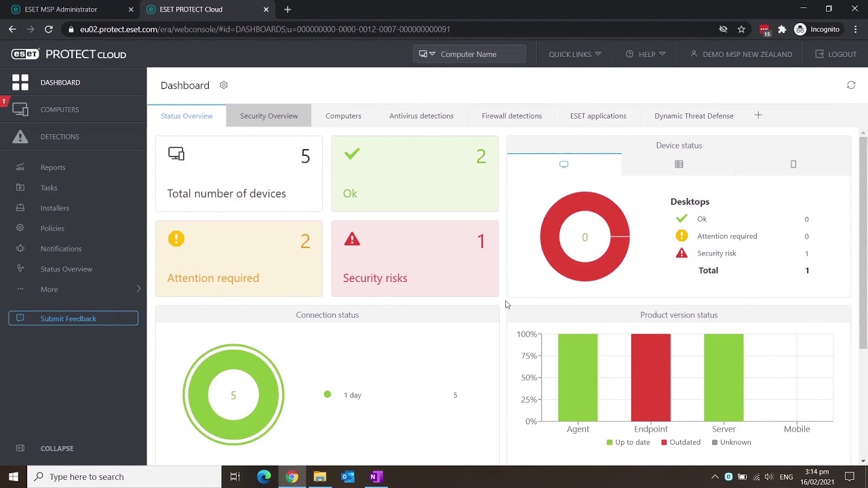The height and width of the screenshot is (488, 868).
Task: Open Outlook from the taskbar
Action: [348, 476]
